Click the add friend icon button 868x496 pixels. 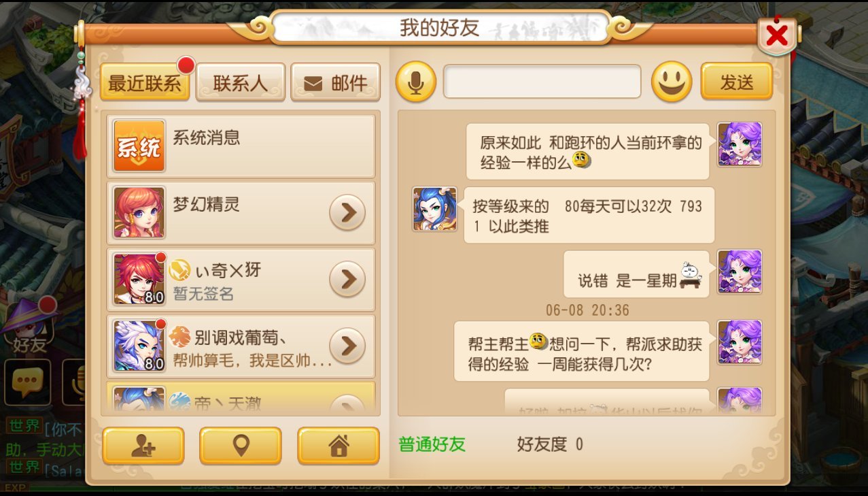click(x=143, y=446)
